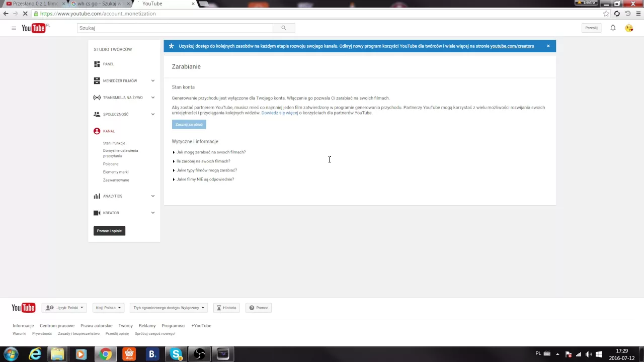Click the Prześlij upload button
The height and width of the screenshot is (362, 644).
click(x=591, y=28)
